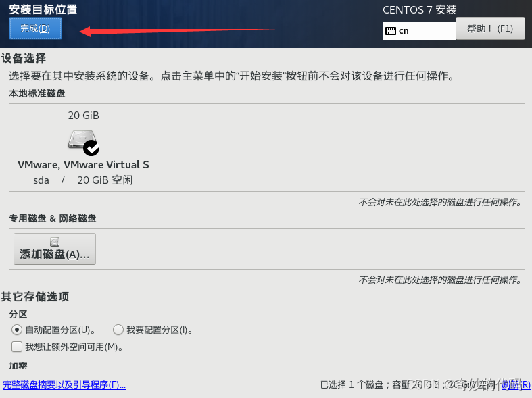Open 完整磁盘摘要以及引导程序(F)... link
Image resolution: width=532 pixels, height=398 pixels.
coord(64,384)
